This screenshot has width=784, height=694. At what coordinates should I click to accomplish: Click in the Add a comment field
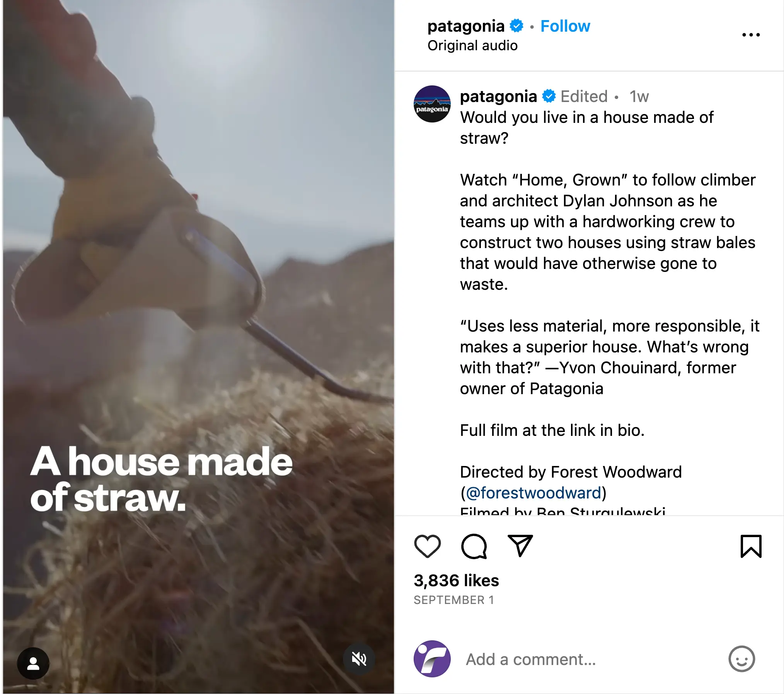coord(591,659)
